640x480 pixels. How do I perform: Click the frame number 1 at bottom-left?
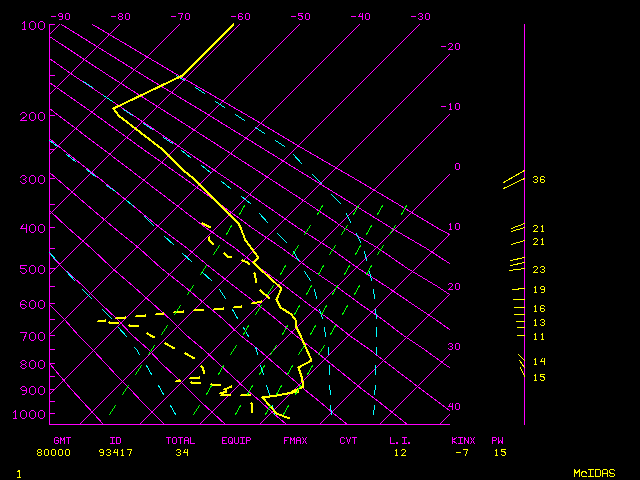coord(18,473)
